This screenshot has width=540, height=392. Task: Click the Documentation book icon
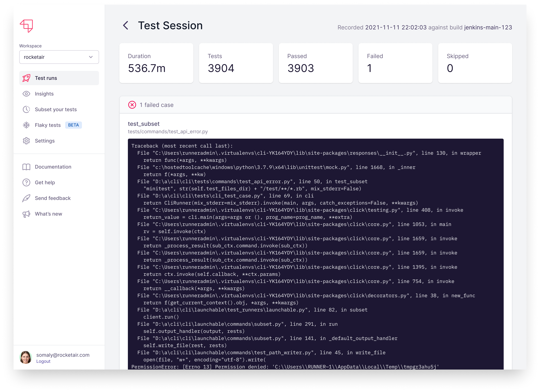[26, 167]
